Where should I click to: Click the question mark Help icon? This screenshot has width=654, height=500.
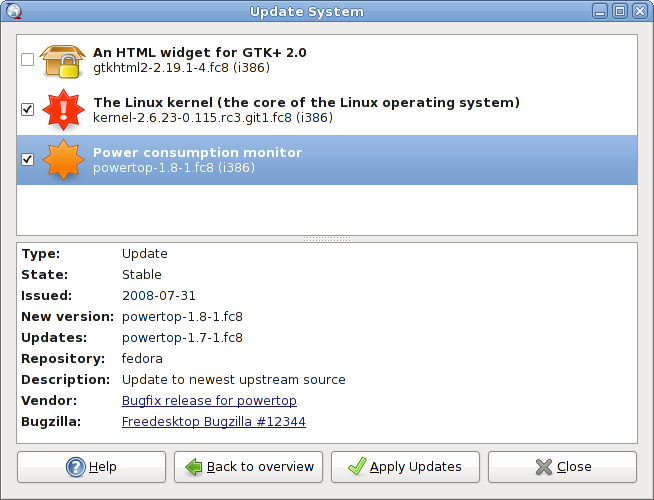click(75, 467)
